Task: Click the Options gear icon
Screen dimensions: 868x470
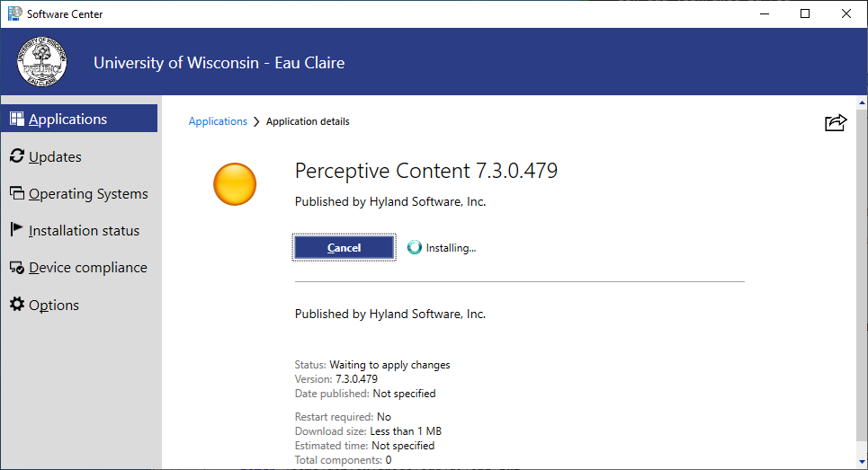Action: (x=17, y=305)
